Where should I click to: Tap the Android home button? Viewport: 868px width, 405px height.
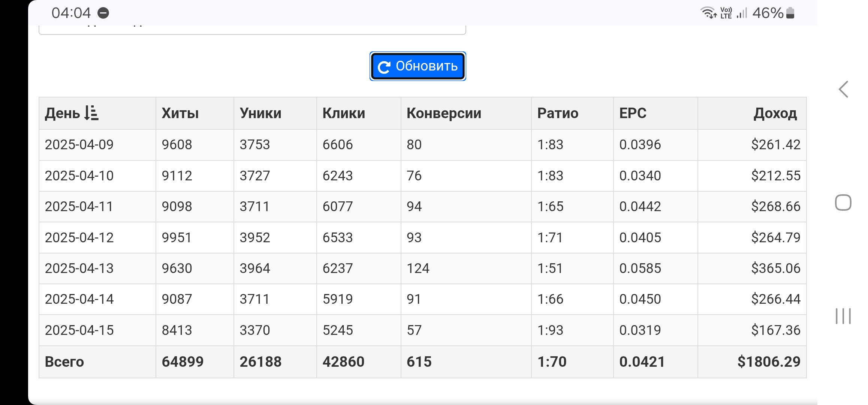tap(843, 203)
